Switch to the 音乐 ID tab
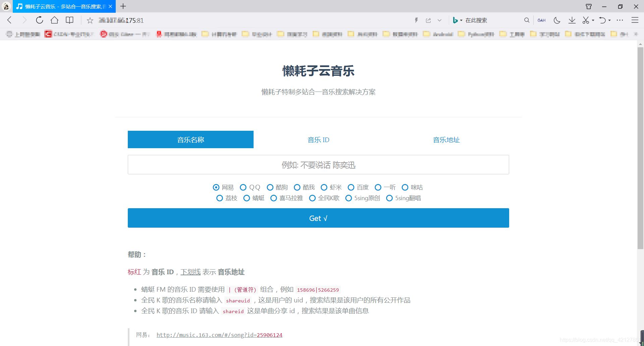 pos(318,139)
